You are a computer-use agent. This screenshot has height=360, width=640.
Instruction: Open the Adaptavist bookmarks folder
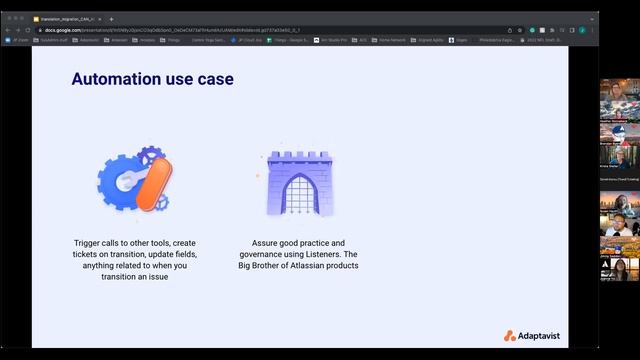[86, 40]
